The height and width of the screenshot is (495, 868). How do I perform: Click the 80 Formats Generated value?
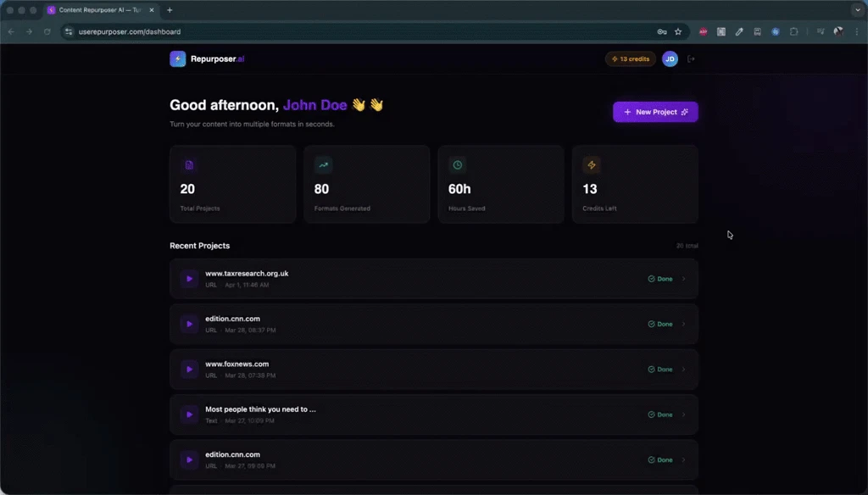321,189
